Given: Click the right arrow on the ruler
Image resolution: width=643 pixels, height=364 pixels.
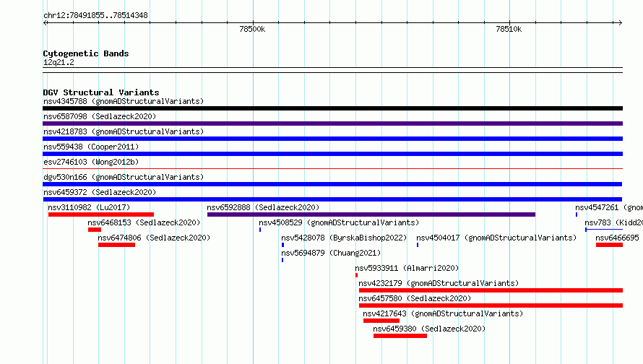Looking at the screenshot, I should 620,23.
